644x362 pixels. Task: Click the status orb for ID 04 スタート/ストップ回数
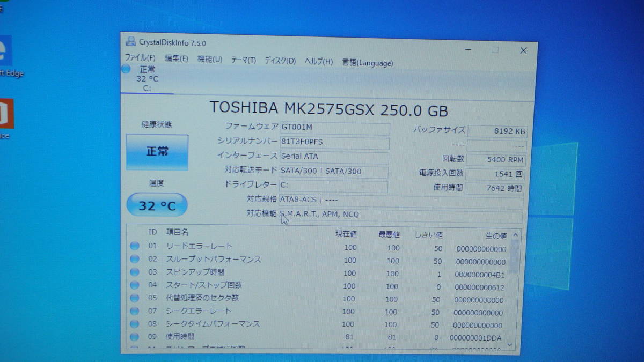click(x=134, y=286)
